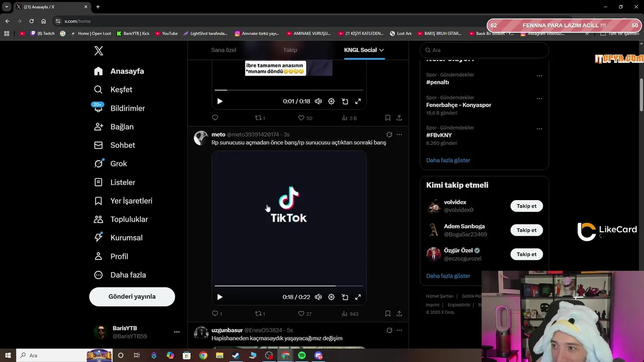
Task: View analytics showing 943 views
Action: point(350,314)
